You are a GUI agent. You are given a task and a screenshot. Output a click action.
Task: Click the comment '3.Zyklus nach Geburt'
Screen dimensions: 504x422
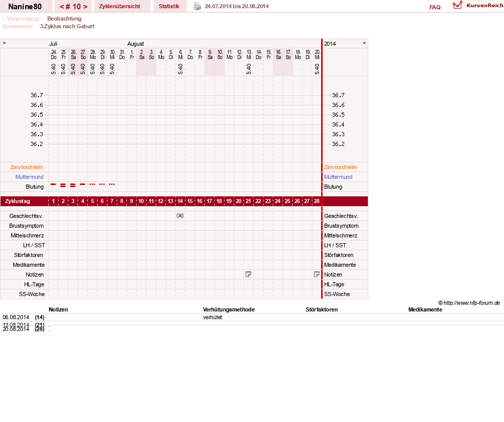pyautogui.click(x=67, y=26)
